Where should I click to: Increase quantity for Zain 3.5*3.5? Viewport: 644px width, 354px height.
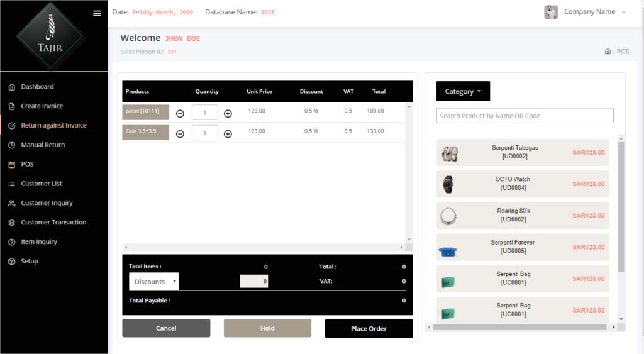coord(228,134)
